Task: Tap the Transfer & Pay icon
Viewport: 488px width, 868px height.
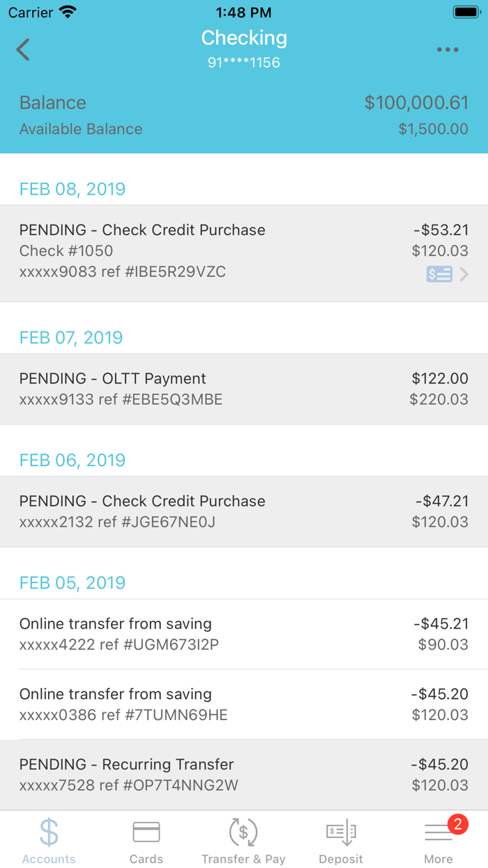Action: [x=243, y=832]
